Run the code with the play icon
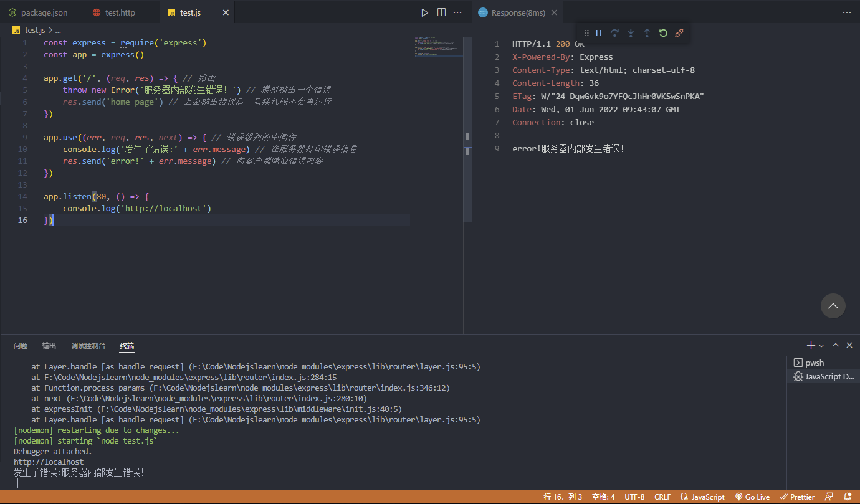The width and height of the screenshot is (860, 504). (424, 12)
